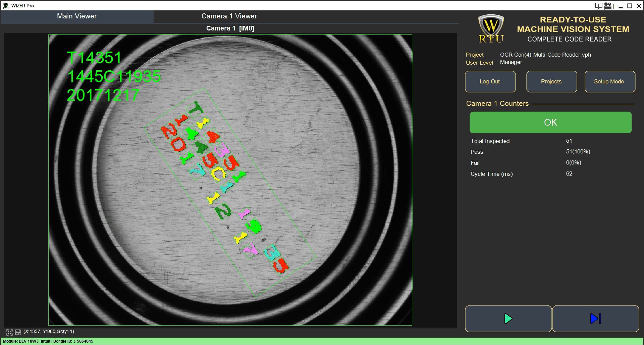The width and height of the screenshot is (644, 345).
Task: Close the WIZER Pro window
Action: pos(639,6)
